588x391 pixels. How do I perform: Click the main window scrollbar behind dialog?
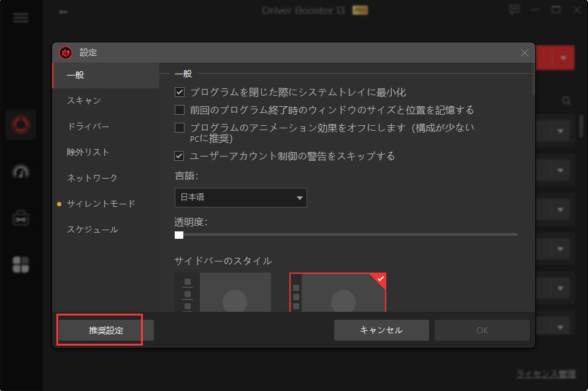(x=581, y=126)
